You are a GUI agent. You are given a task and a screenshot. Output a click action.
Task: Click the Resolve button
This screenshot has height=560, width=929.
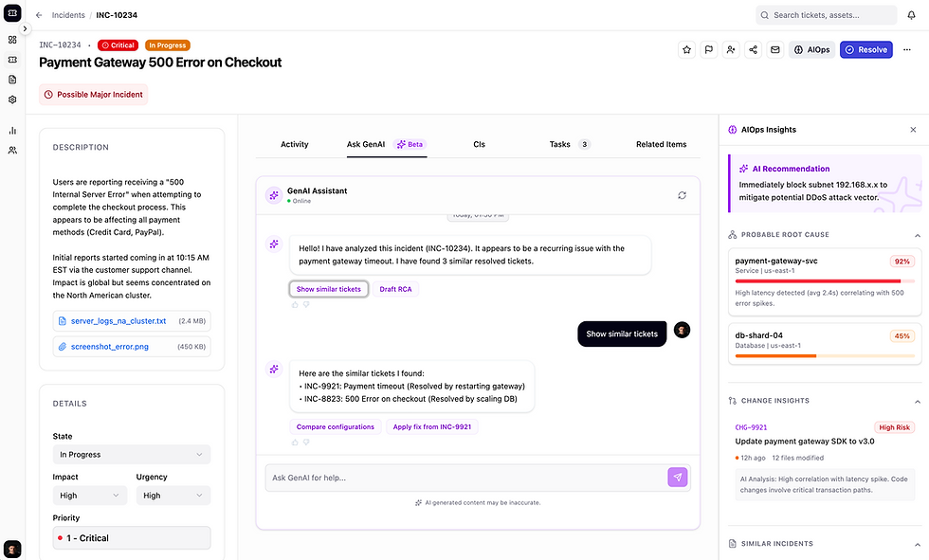pos(866,49)
